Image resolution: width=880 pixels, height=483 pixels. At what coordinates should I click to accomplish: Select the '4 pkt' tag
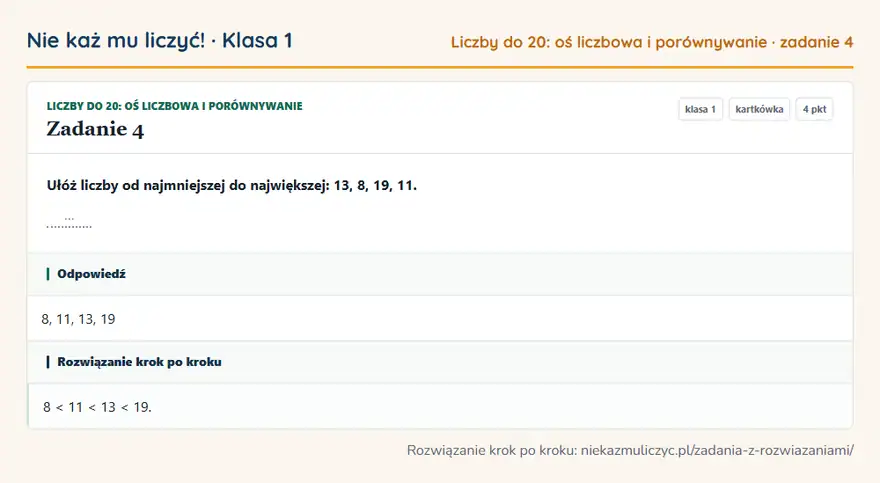point(814,109)
